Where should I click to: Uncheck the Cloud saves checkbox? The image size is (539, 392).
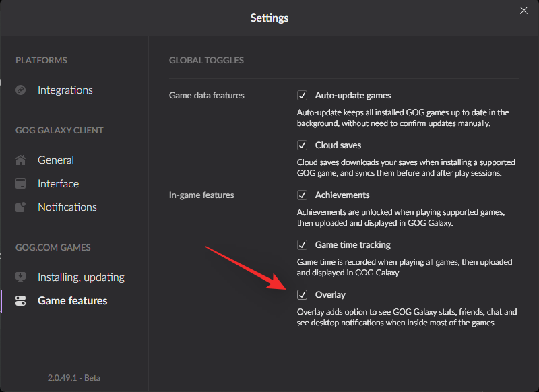pyautogui.click(x=303, y=145)
